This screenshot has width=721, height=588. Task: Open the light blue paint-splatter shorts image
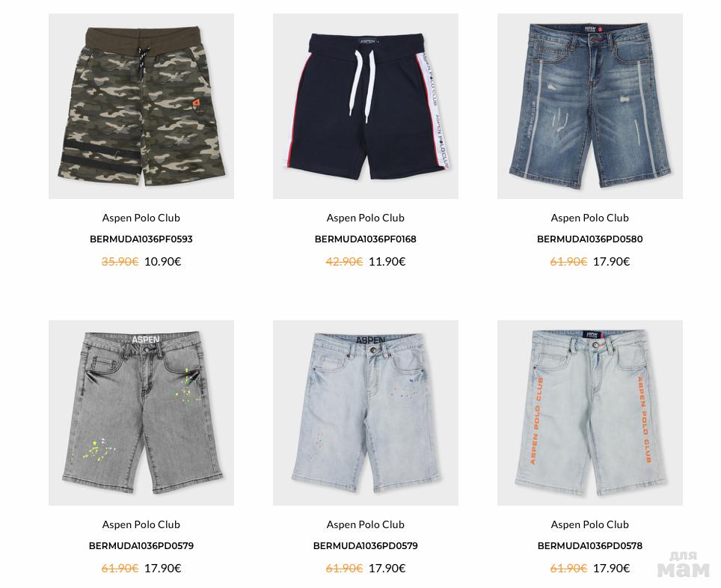(x=366, y=413)
